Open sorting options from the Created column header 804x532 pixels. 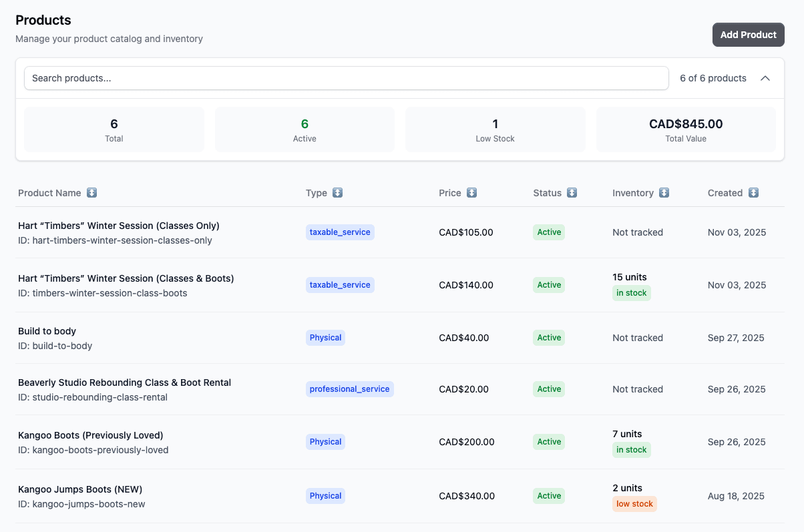753,192
